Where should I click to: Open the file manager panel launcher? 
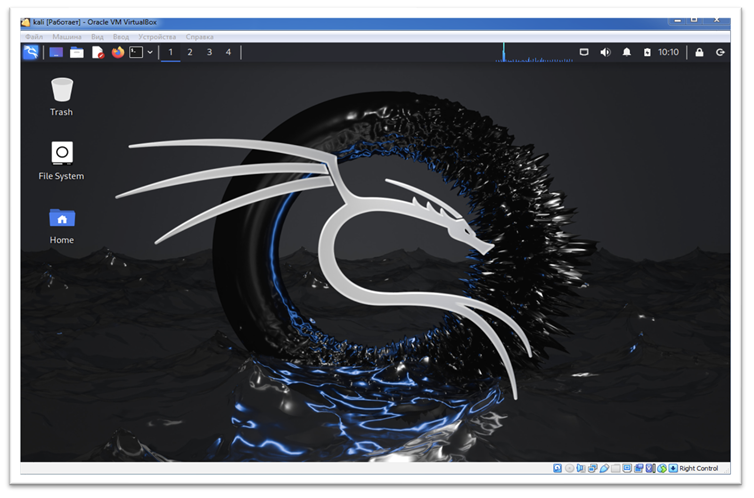pos(76,52)
